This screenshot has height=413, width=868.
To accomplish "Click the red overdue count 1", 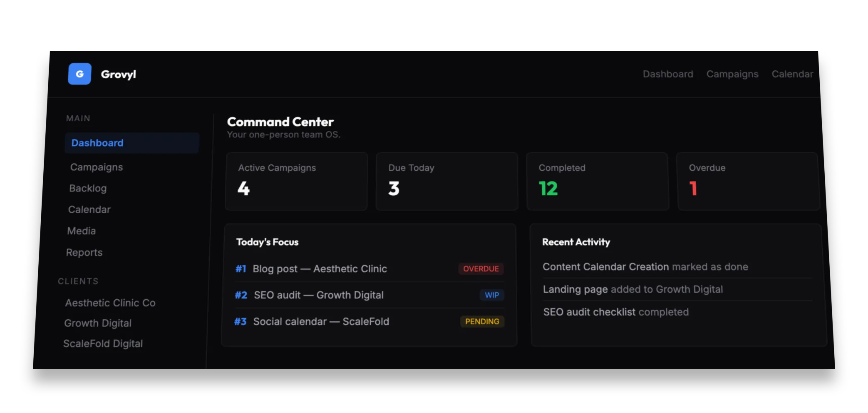I will (x=693, y=189).
